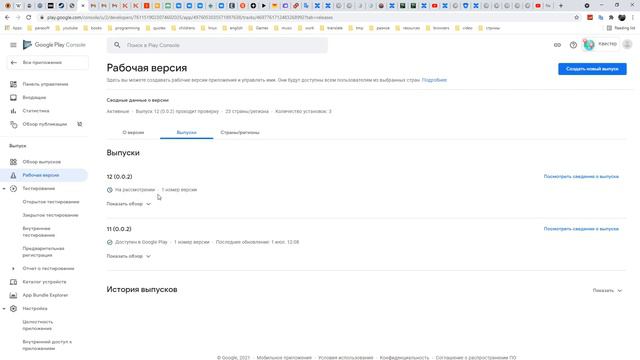Image resolution: width=640 pixels, height=360 pixels.
Task: Collapse the Testing section in sidebar
Action: click(4, 189)
